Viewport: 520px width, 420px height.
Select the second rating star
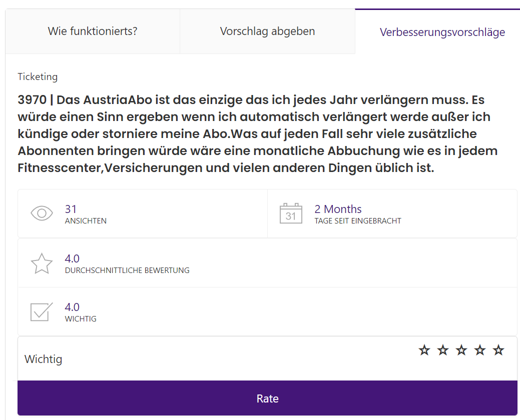pyautogui.click(x=443, y=350)
